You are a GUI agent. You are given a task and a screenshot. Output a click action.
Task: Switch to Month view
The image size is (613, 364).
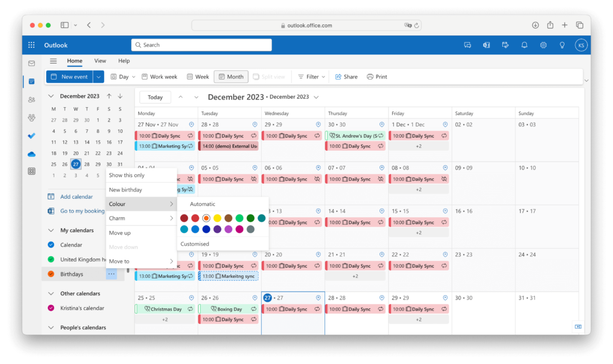[x=231, y=77]
